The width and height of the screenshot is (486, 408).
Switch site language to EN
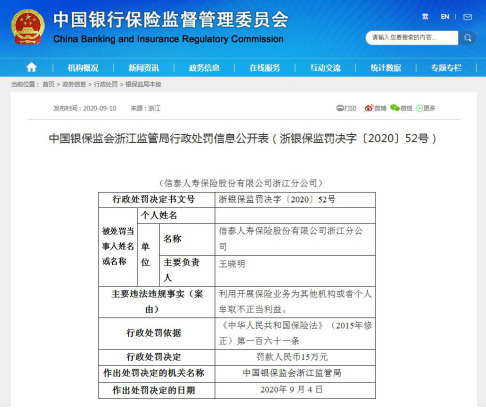coord(445,17)
